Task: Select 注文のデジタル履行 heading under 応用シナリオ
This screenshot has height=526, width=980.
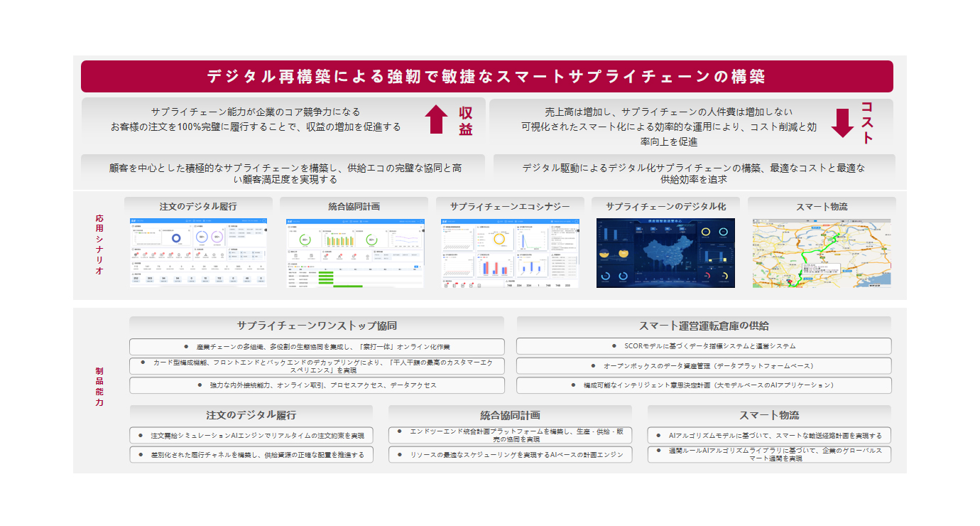Action: click(198, 206)
